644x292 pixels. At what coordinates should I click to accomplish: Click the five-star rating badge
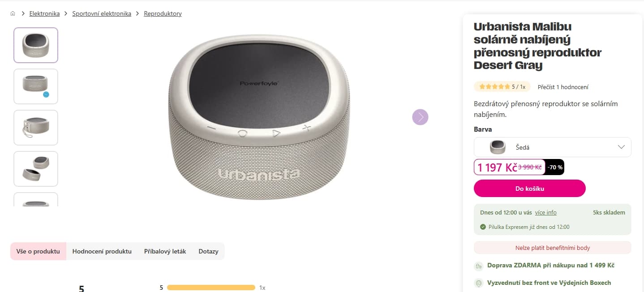tap(502, 87)
